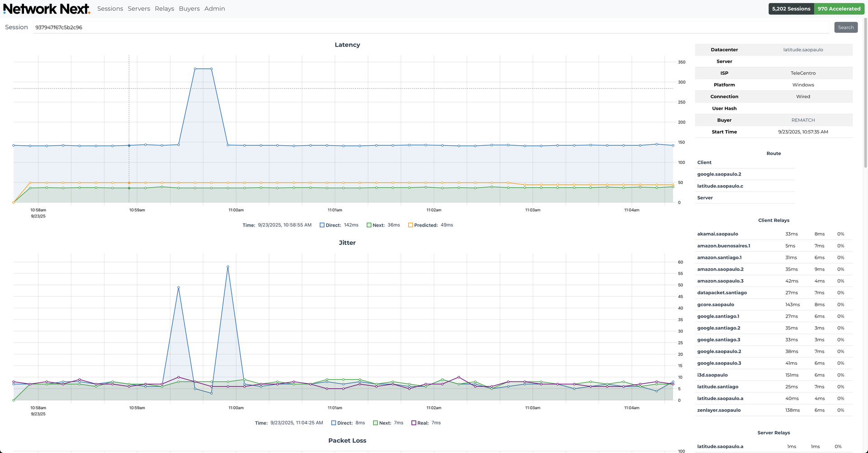Open the Servers page
Viewport: 868px width, 453px height.
click(x=139, y=9)
